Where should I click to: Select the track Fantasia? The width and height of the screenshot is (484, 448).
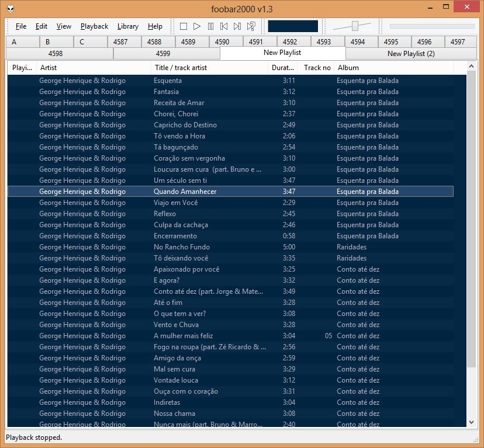167,92
